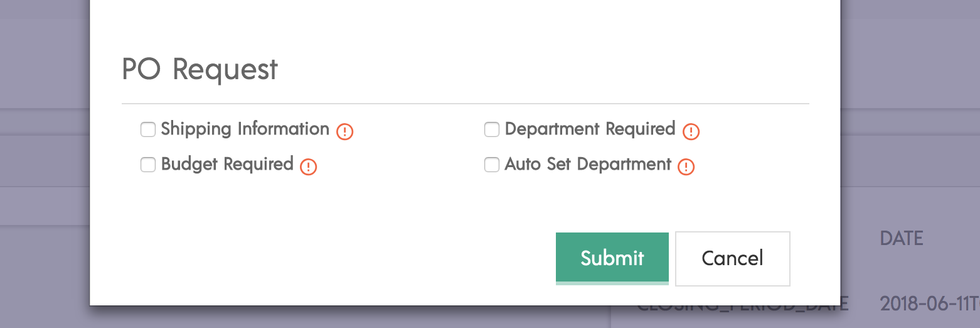
Task: Check the Budget Required box
Action: click(148, 165)
